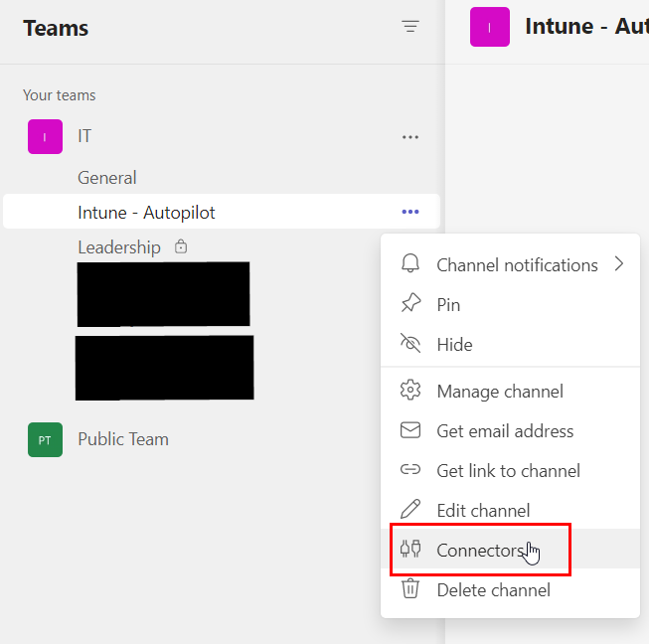Open the General channel

pyautogui.click(x=107, y=178)
